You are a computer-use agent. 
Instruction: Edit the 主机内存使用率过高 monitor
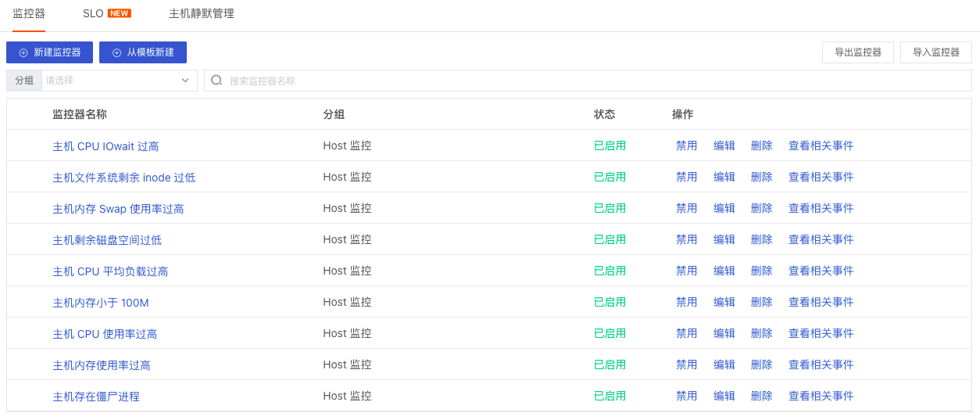pyautogui.click(x=724, y=364)
